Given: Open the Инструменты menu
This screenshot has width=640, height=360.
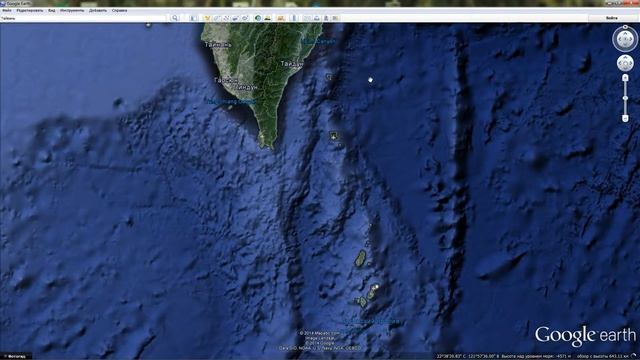Looking at the screenshot, I should [x=72, y=10].
